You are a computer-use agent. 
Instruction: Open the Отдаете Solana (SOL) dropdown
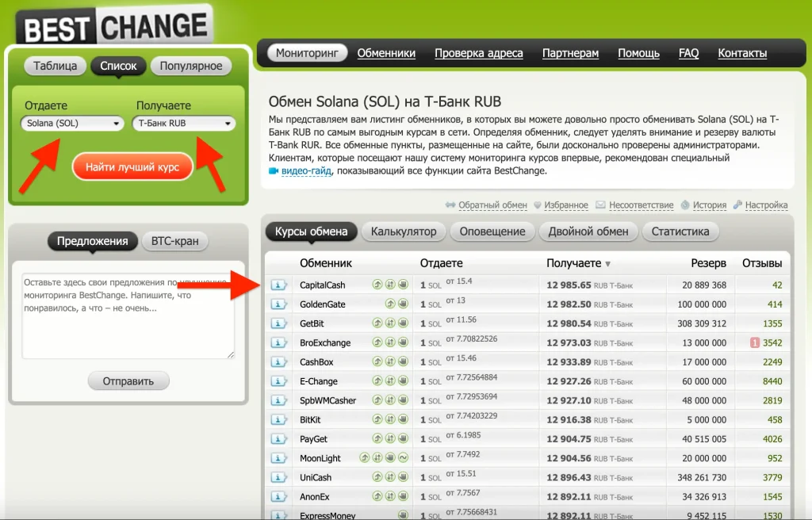72,124
